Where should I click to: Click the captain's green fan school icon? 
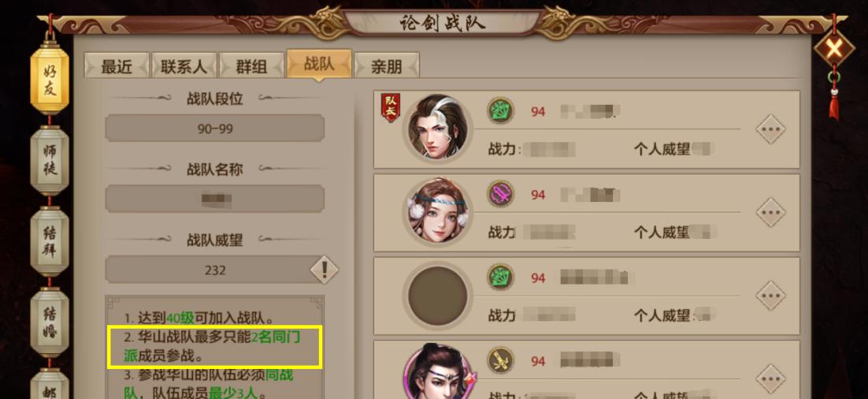[500, 111]
